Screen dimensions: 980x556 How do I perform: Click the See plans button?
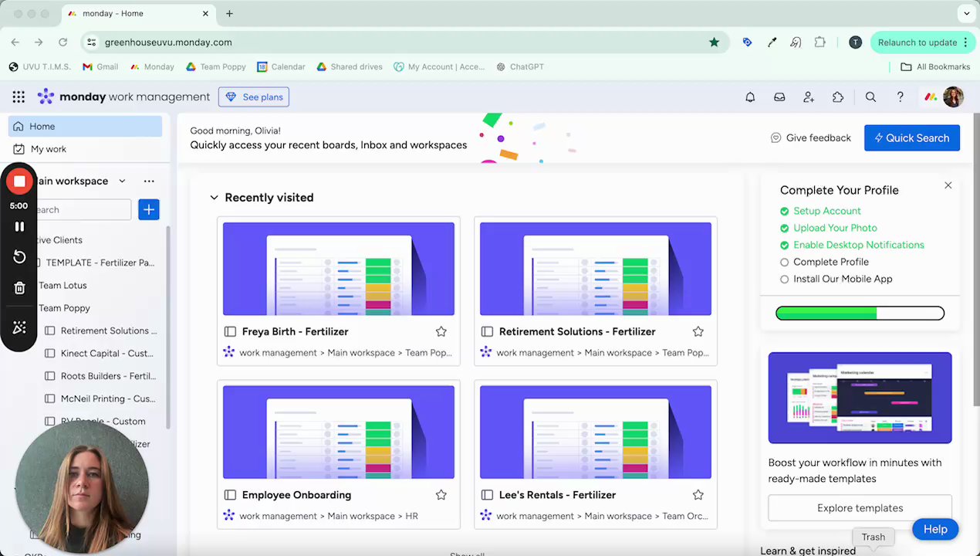point(254,97)
